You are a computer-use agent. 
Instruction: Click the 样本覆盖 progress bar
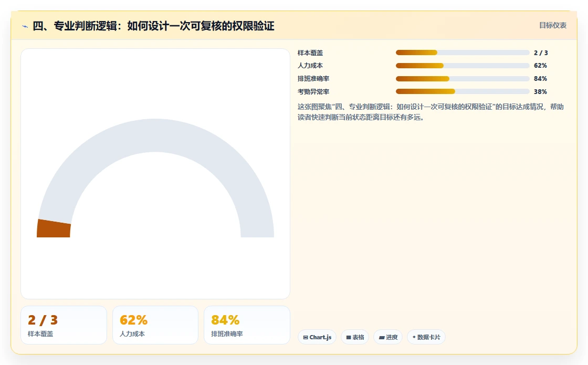coord(463,53)
